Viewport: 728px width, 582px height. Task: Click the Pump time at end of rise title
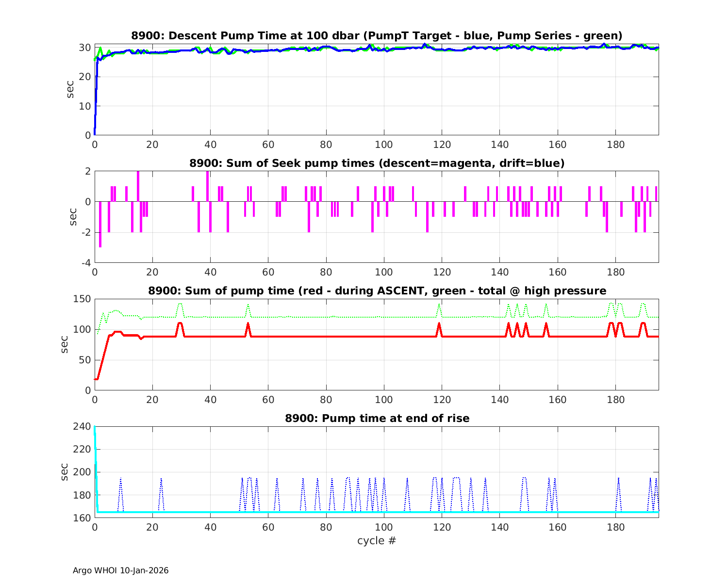pyautogui.click(x=377, y=418)
